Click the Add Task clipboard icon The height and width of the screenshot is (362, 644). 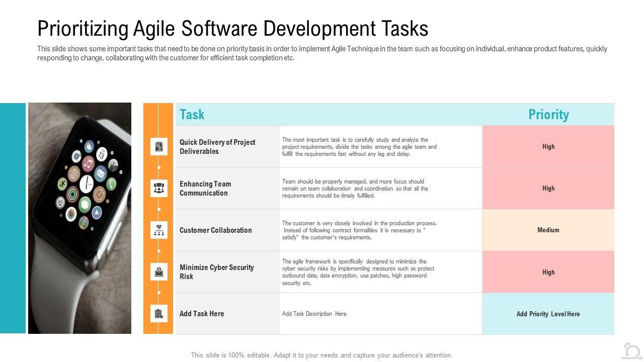point(158,313)
